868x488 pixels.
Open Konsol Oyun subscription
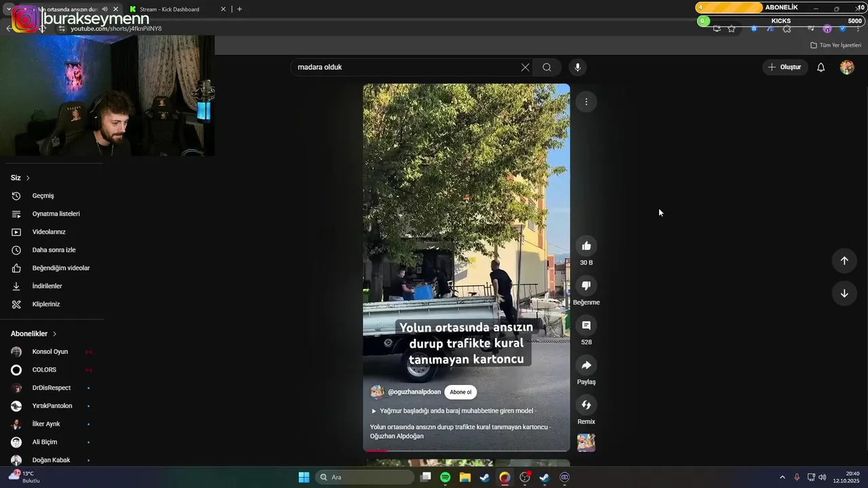pyautogui.click(x=52, y=352)
